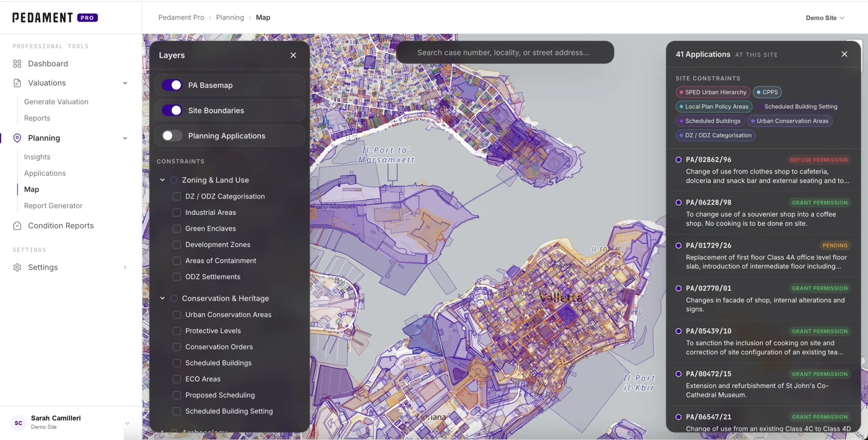The height and width of the screenshot is (440, 868).
Task: Click Pedament Pro breadcrumb link
Action: pyautogui.click(x=181, y=17)
